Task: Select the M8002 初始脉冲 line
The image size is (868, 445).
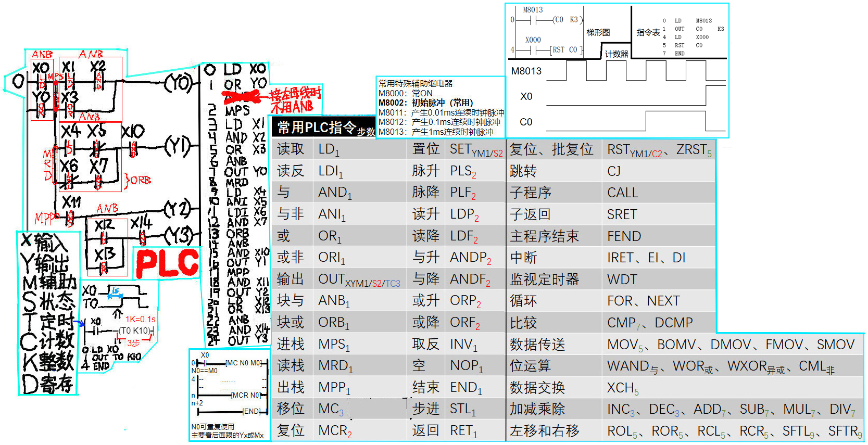Action: click(425, 103)
